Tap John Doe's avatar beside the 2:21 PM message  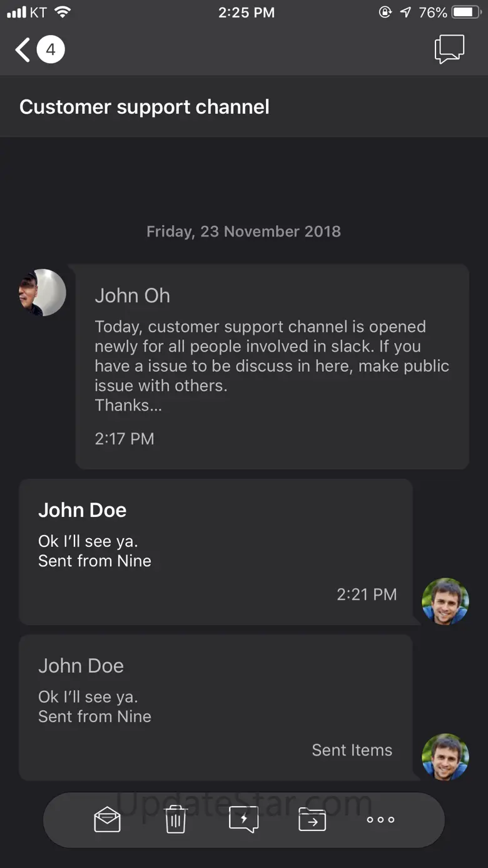(x=445, y=601)
